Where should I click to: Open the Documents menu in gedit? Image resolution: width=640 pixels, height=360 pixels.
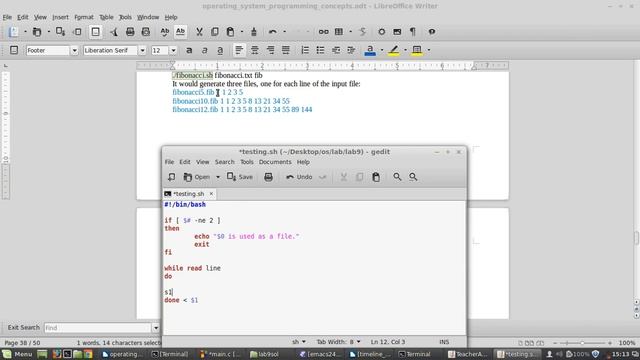275,162
